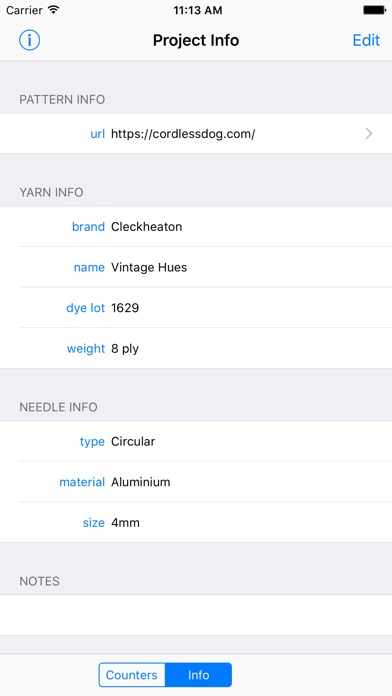392x696 pixels.
Task: Select the brand Cleckheaton row
Action: [x=196, y=227]
